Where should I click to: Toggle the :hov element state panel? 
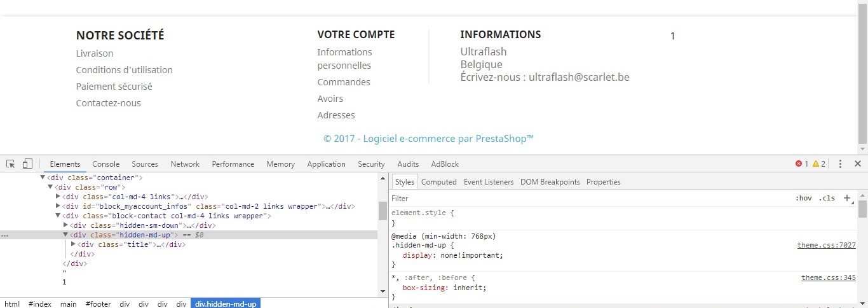804,199
